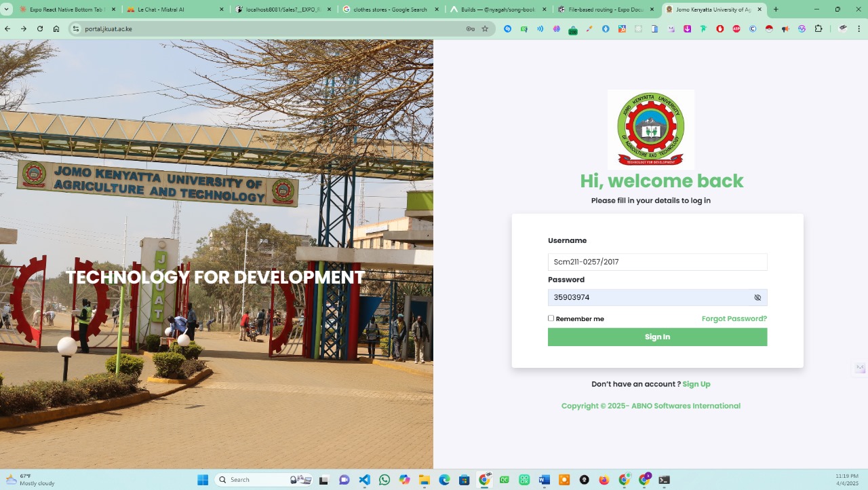
Task: Bookmark this page with the star icon
Action: pyautogui.click(x=485, y=29)
